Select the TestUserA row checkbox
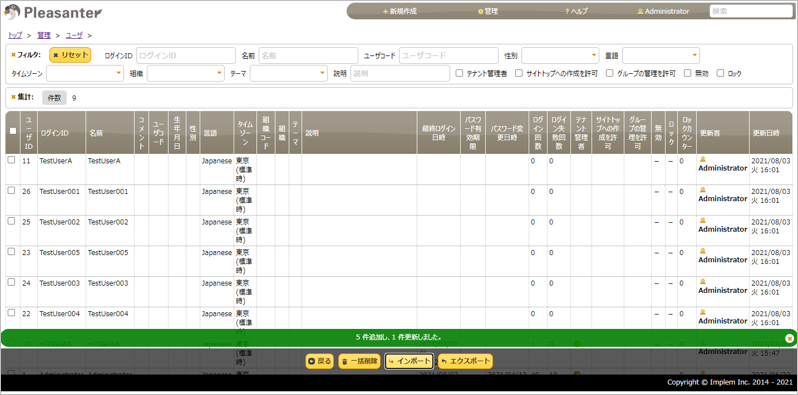The image size is (798, 395). [11, 160]
